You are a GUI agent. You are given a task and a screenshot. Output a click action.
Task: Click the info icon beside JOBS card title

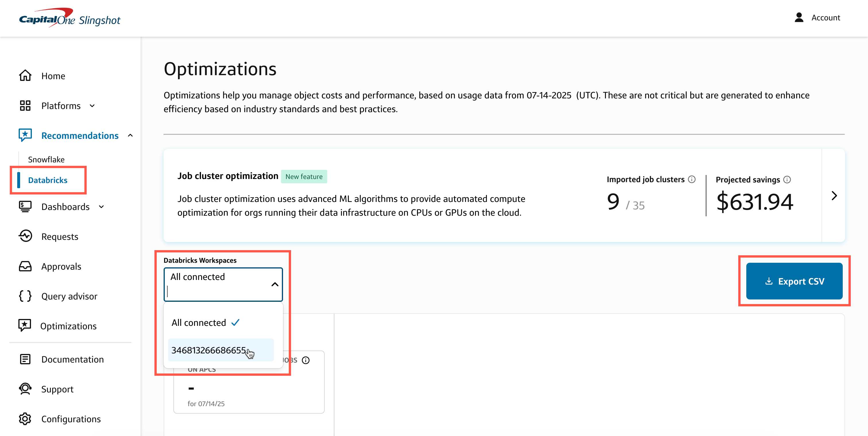pyautogui.click(x=306, y=361)
